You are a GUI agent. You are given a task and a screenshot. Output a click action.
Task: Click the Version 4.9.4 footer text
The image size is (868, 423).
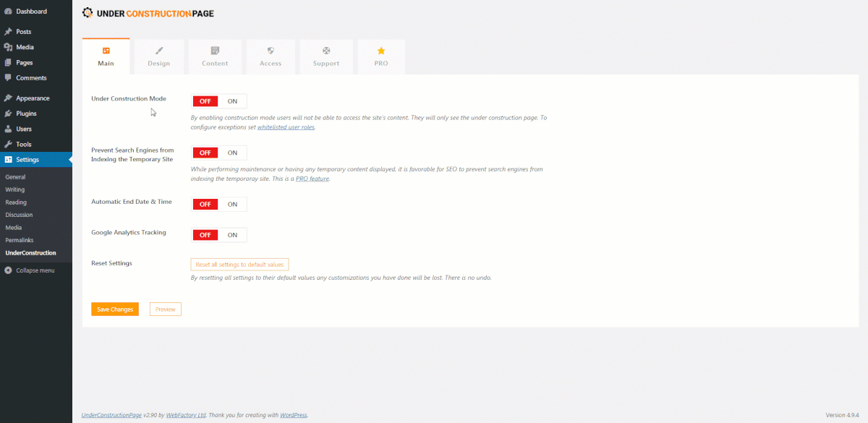[844, 415]
